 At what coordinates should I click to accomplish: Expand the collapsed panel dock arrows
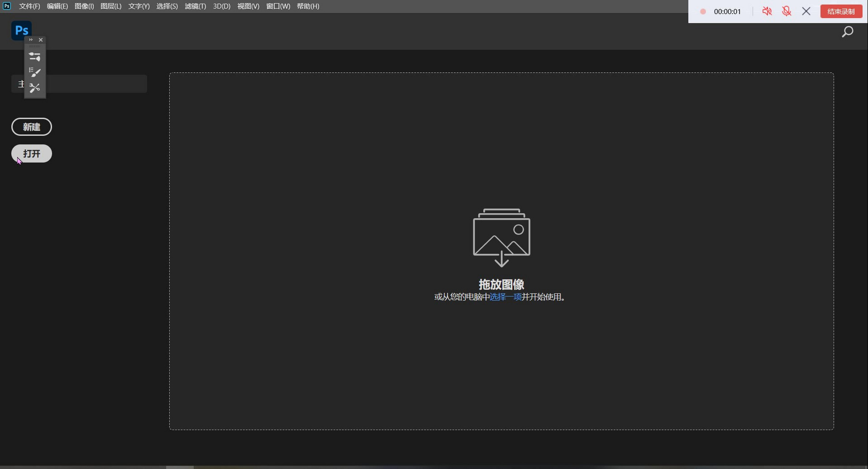(x=31, y=40)
